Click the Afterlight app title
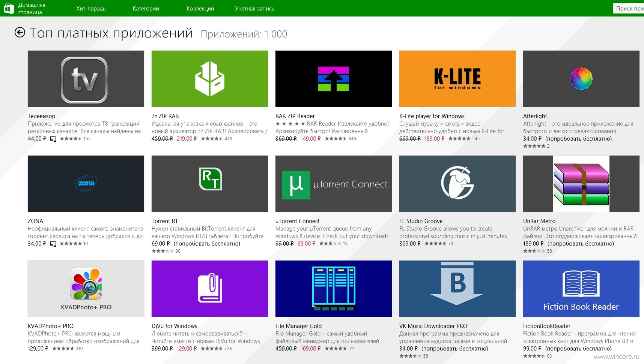Image resolution: width=644 pixels, height=364 pixels. 535,116
